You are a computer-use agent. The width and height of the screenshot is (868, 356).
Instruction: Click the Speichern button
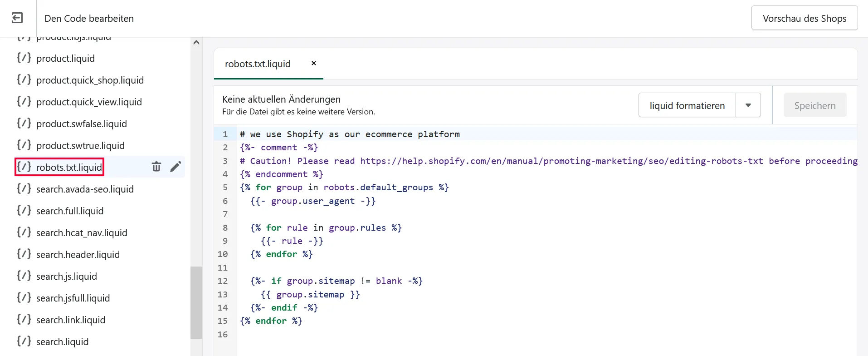click(815, 105)
